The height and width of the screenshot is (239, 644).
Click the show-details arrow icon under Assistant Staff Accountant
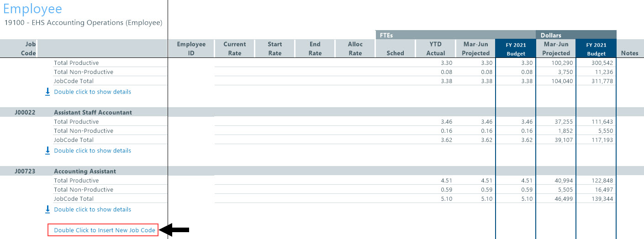pyautogui.click(x=48, y=151)
